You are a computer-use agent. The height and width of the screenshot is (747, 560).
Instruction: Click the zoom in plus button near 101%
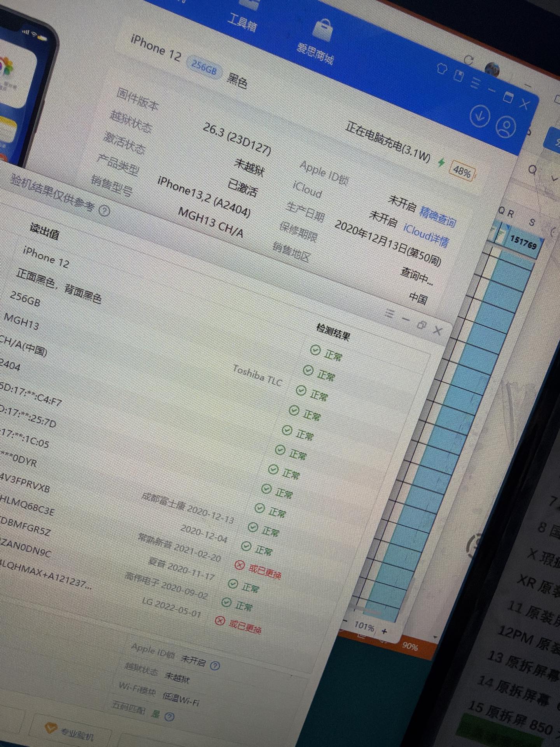385,631
